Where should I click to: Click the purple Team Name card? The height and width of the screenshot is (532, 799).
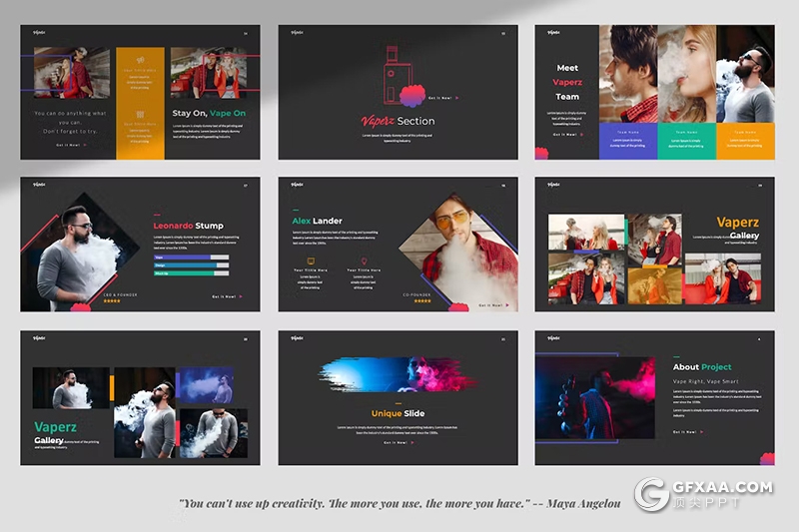pos(627,142)
